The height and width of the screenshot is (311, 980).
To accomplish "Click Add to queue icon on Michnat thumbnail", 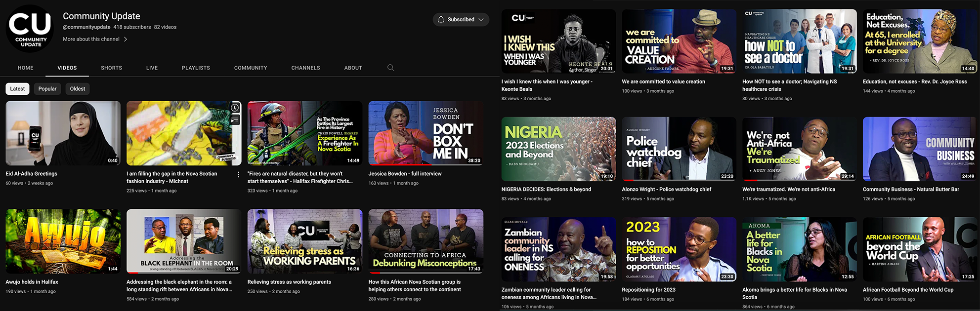I will point(235,120).
